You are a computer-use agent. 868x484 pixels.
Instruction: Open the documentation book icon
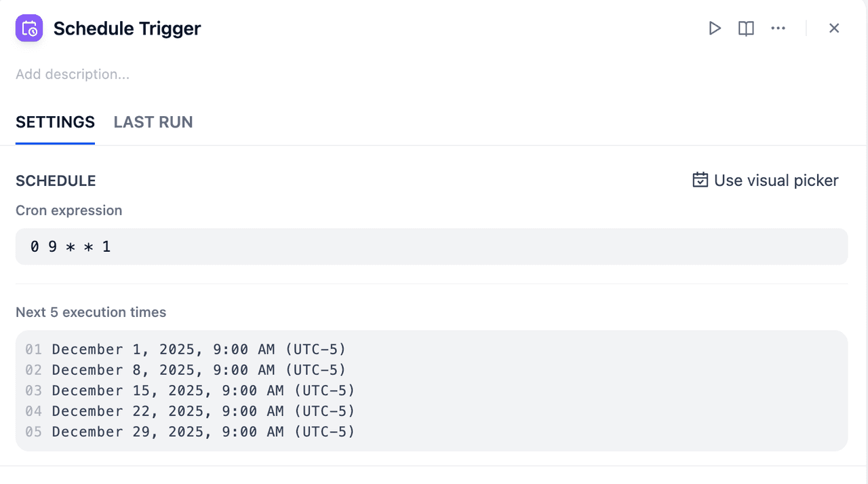[746, 29]
